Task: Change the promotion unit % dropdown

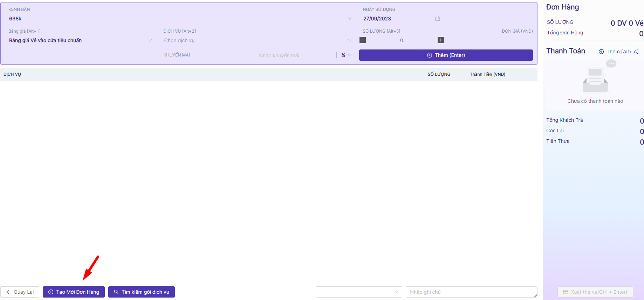Action: tap(346, 55)
